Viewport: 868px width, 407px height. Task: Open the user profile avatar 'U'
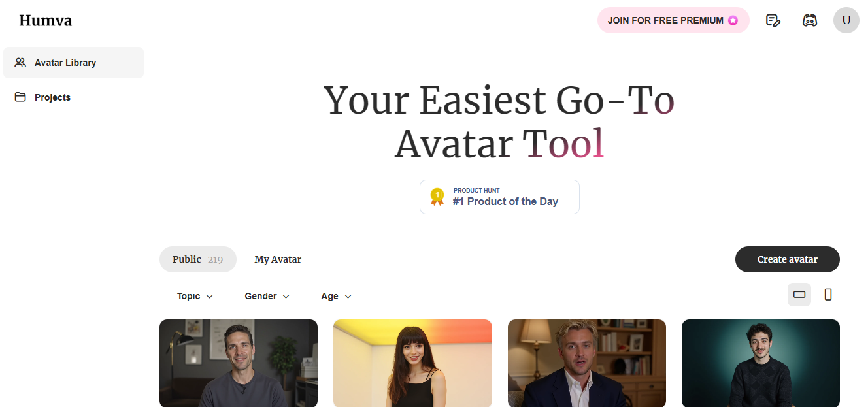click(846, 20)
